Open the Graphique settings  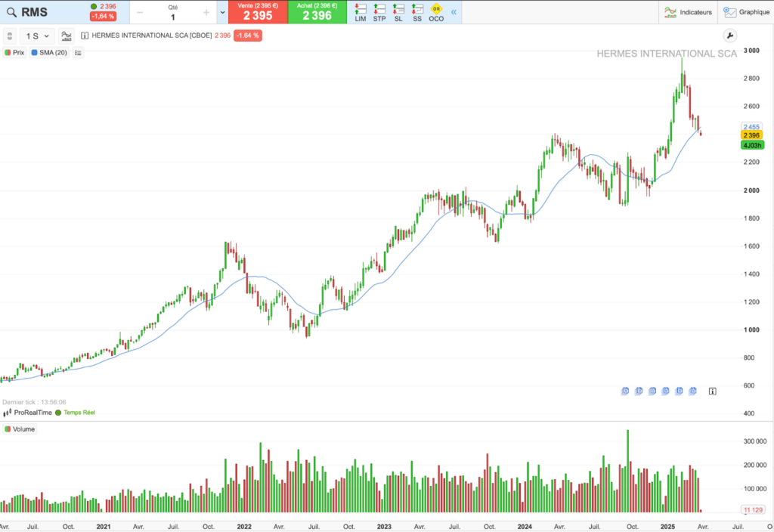(x=746, y=12)
